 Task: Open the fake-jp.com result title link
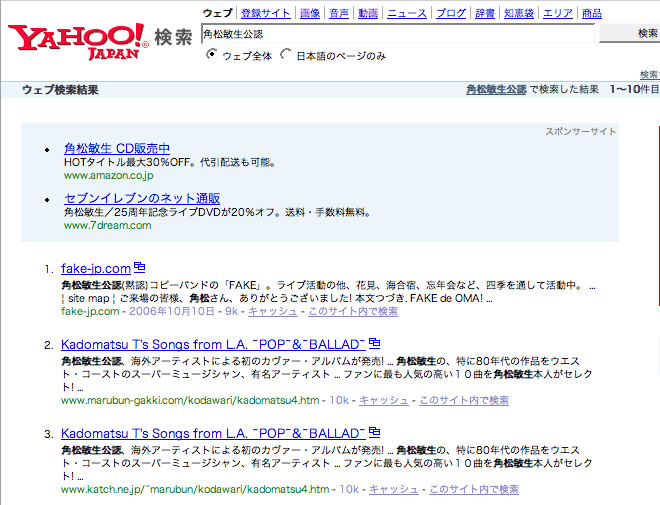click(96, 269)
